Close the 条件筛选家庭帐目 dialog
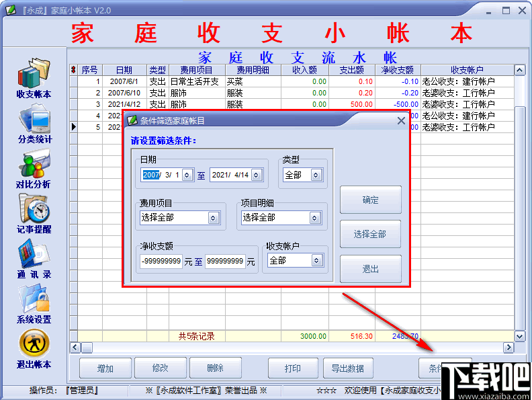 coord(401,120)
